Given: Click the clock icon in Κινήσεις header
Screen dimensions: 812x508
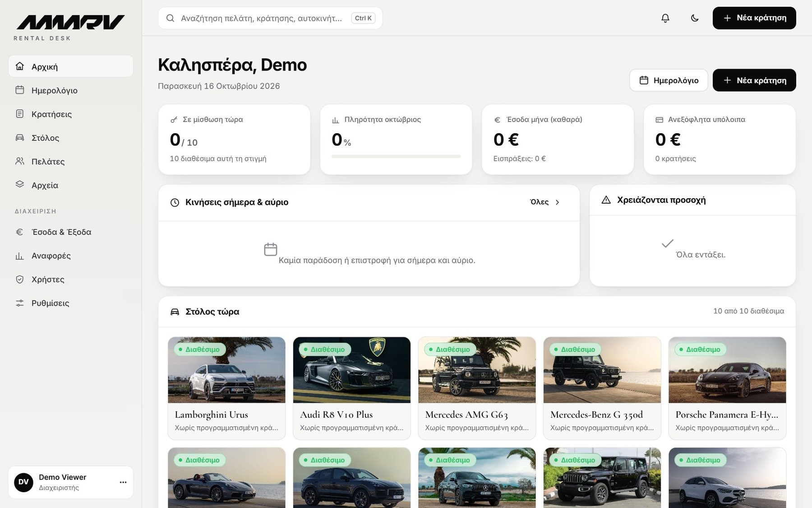Looking at the screenshot, I should point(175,202).
